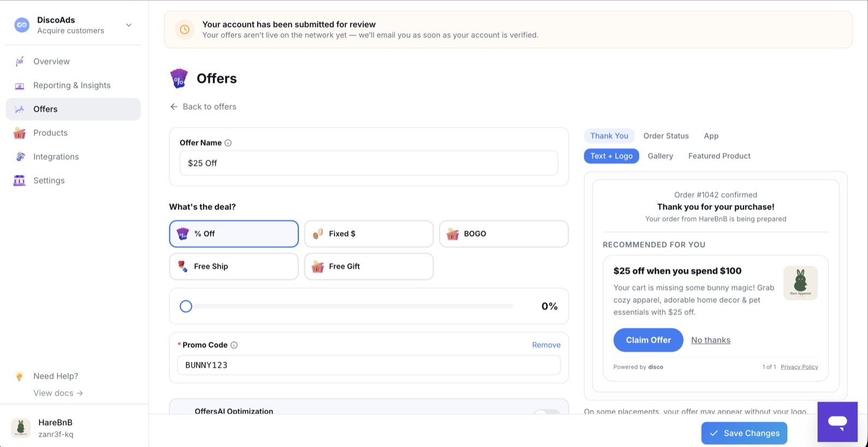Open Integrations from the sidebar
The height and width of the screenshot is (447, 868).
(x=73, y=156)
